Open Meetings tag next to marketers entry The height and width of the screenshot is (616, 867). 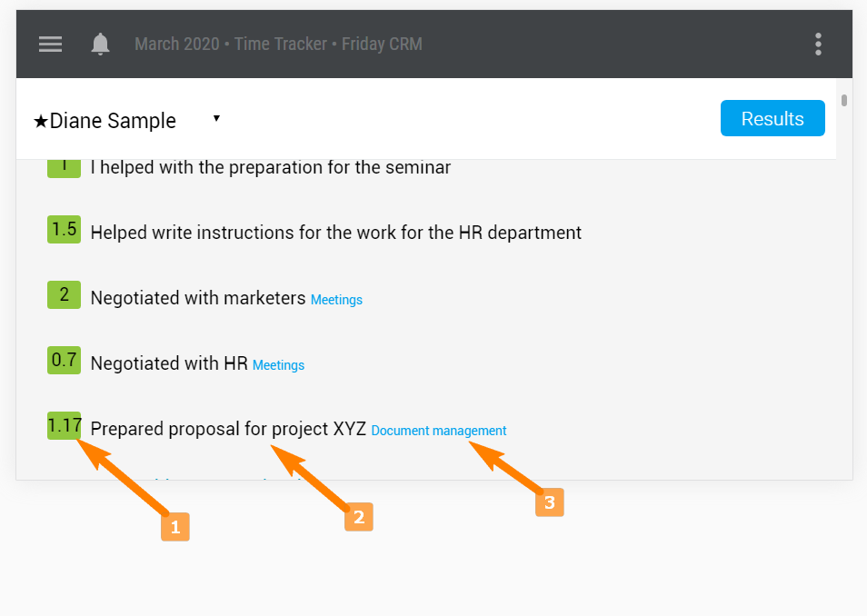(x=336, y=300)
